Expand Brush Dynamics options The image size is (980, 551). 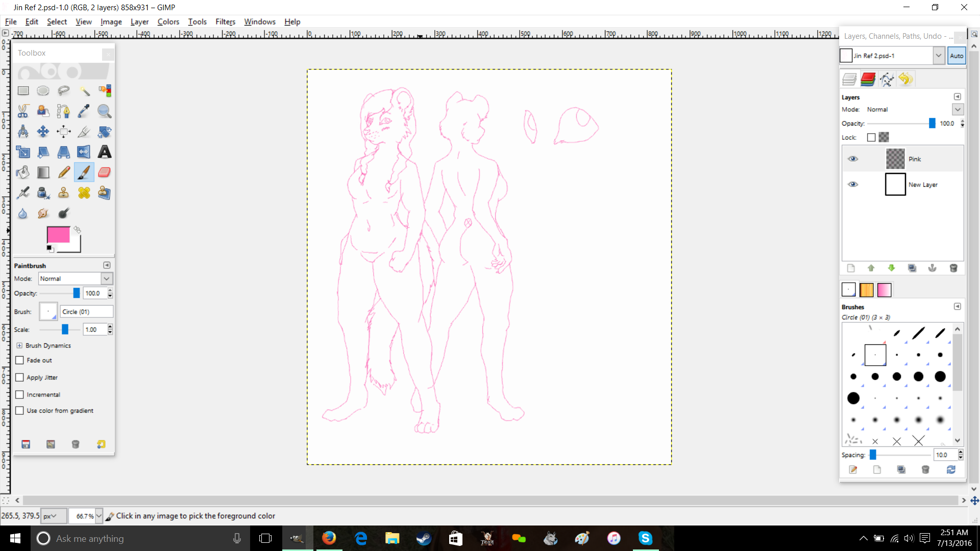coord(19,345)
